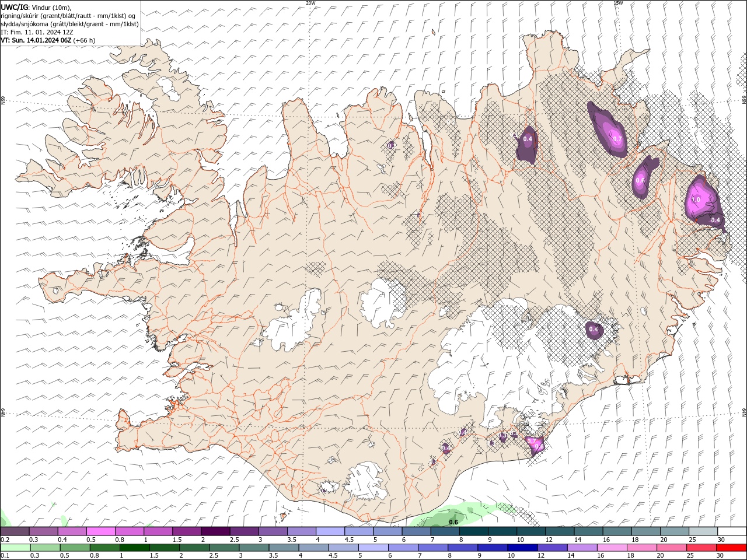Click the white 0.6 label in purple snow patch

(640, 180)
